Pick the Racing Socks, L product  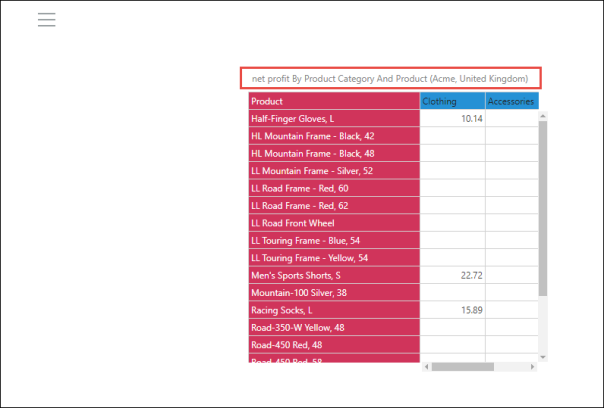(x=333, y=310)
